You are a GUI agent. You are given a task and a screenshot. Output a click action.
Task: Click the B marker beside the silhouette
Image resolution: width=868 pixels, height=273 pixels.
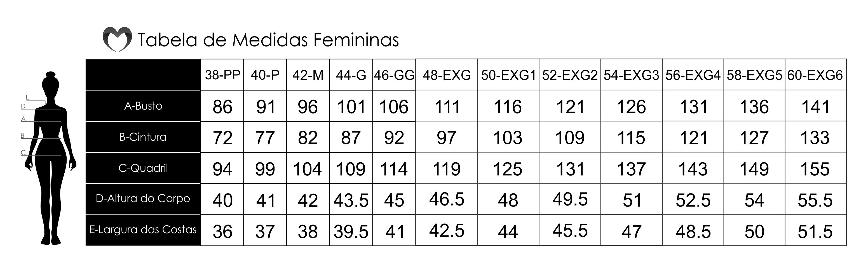[23, 136]
